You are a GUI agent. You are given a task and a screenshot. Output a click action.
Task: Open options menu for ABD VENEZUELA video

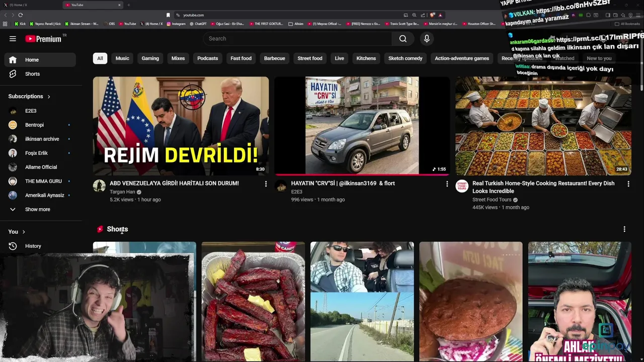(266, 184)
